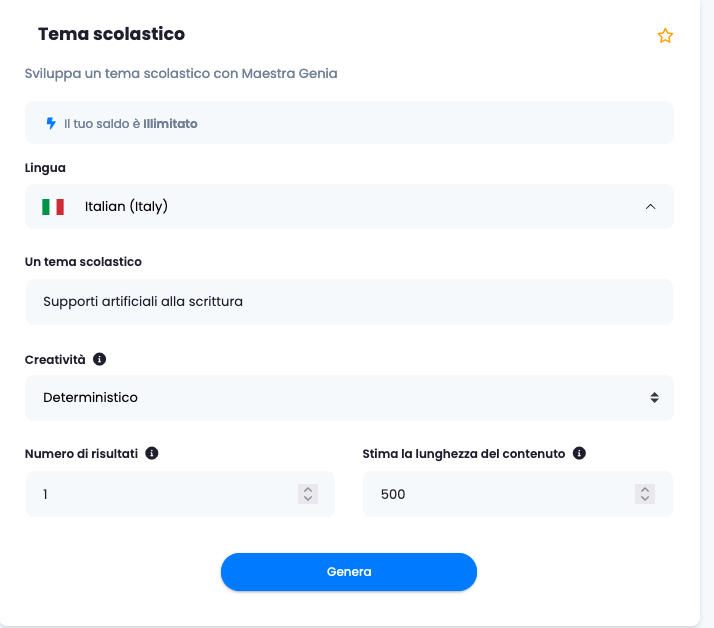Click the Tema scolastico heading

(x=111, y=34)
